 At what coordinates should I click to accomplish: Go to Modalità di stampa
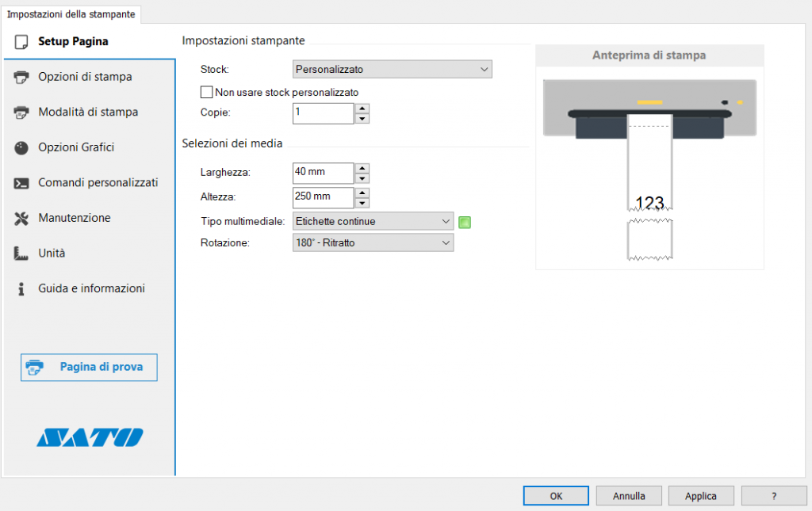click(89, 112)
